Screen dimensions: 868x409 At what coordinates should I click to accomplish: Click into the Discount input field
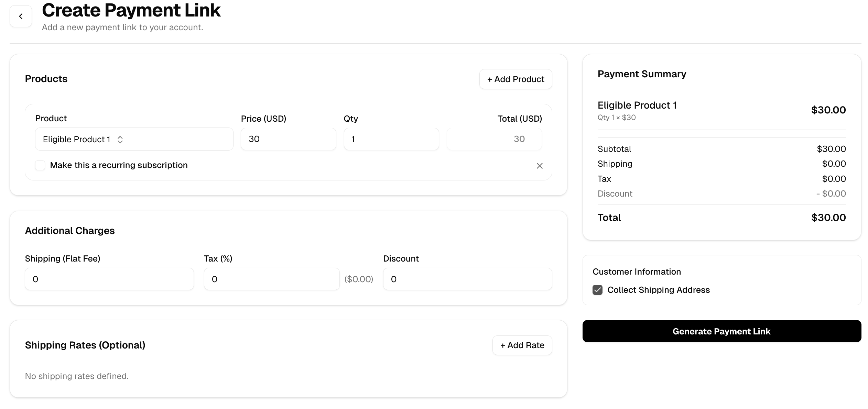click(x=467, y=279)
